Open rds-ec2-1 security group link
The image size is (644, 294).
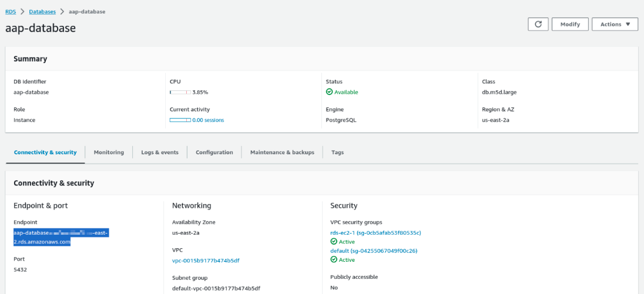click(375, 232)
